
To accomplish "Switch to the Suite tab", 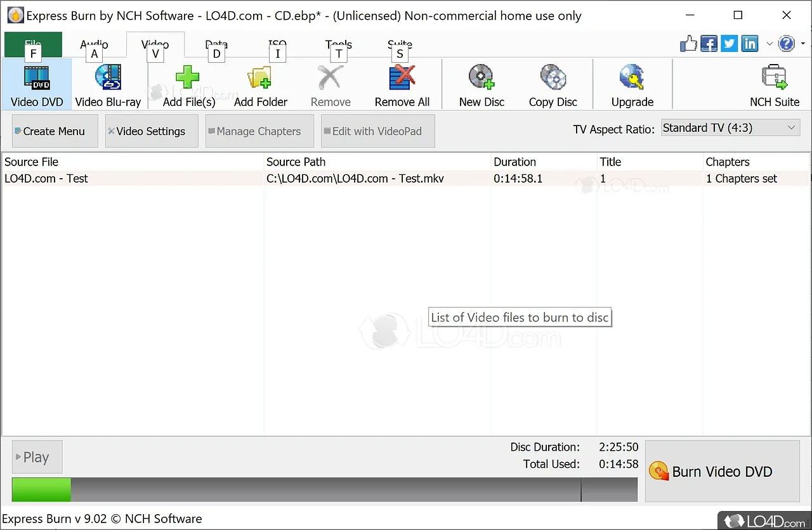I will point(400,44).
